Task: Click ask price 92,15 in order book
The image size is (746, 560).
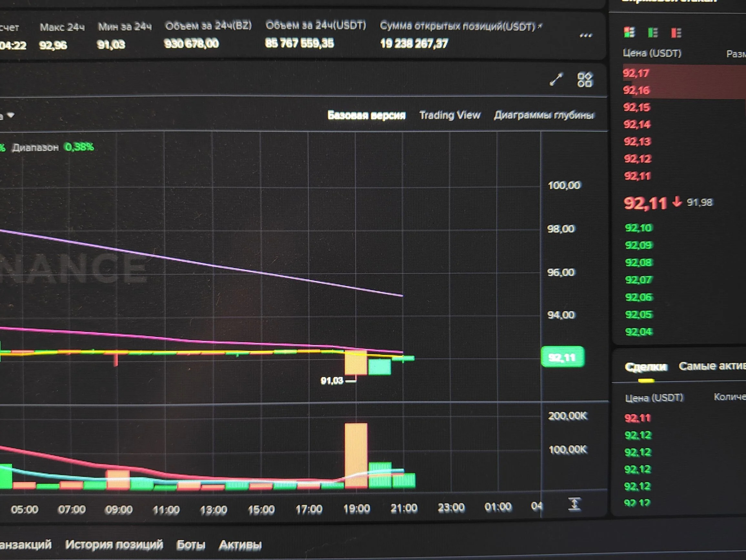Action: coord(636,107)
